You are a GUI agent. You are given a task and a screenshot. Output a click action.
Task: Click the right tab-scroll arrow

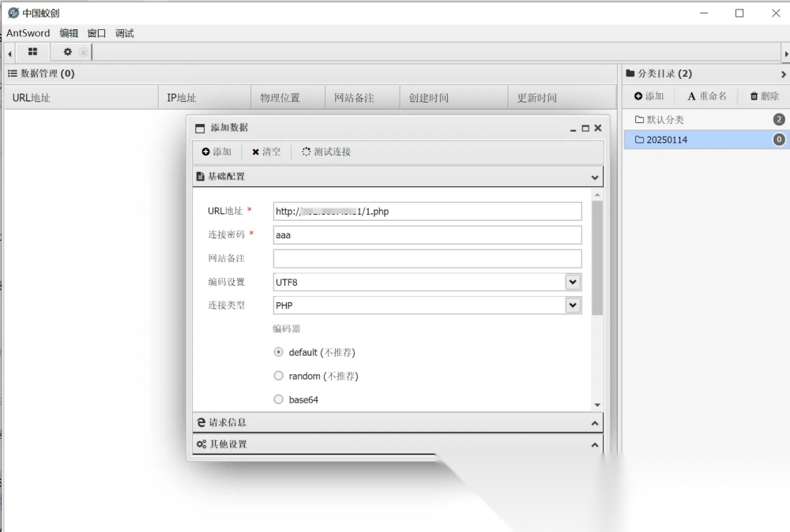[x=786, y=54]
